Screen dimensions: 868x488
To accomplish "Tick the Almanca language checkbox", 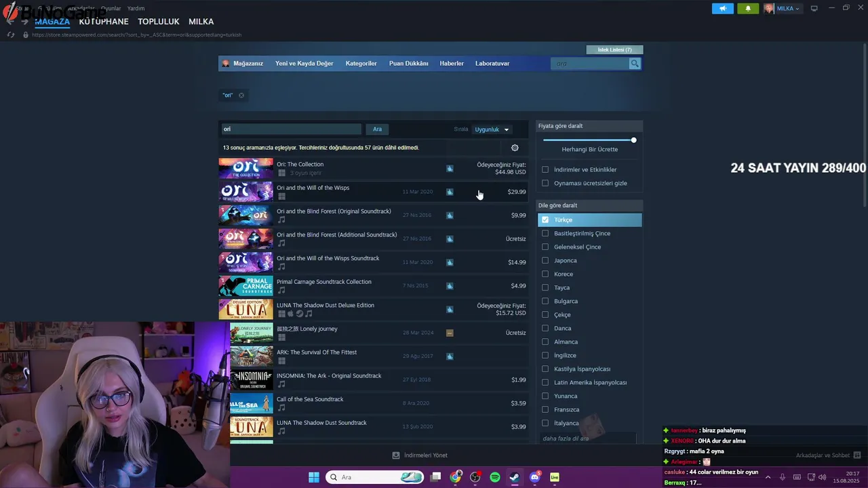I will tap(545, 342).
